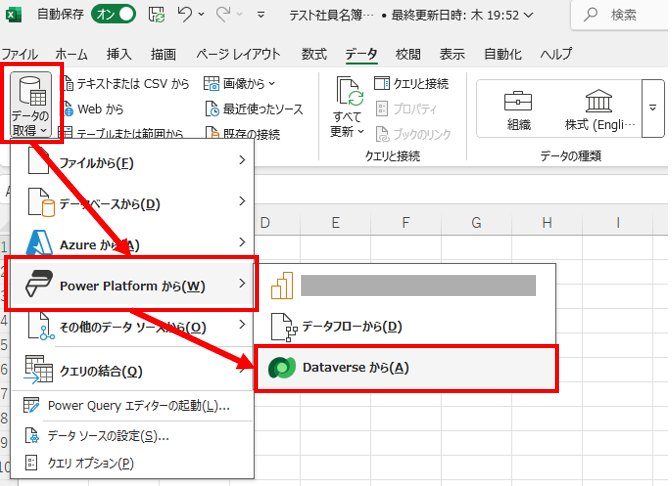Open the customize quick access toolbar dropdown
The height and width of the screenshot is (486, 672).
pos(260,15)
